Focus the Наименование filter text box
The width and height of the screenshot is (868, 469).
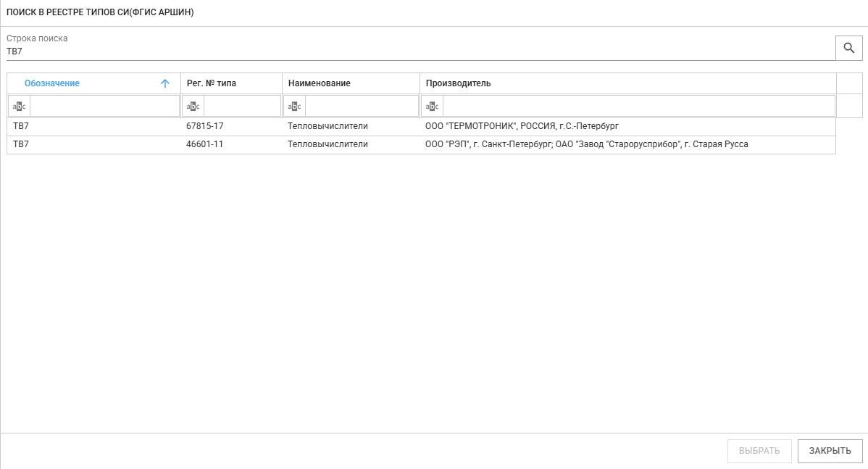[x=362, y=107]
